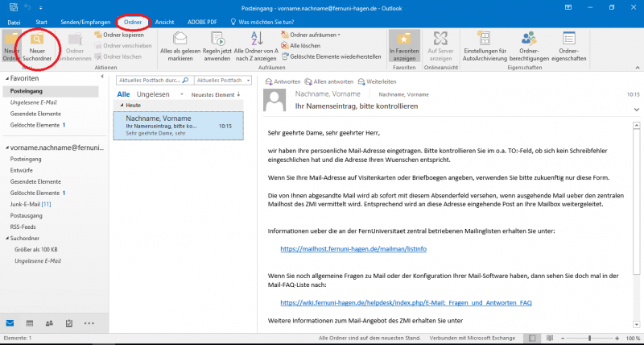Image resolution: width=644 pixels, height=345 pixels.
Task: Open Einstellungen für AutoArchivierung
Action: [x=485, y=47]
